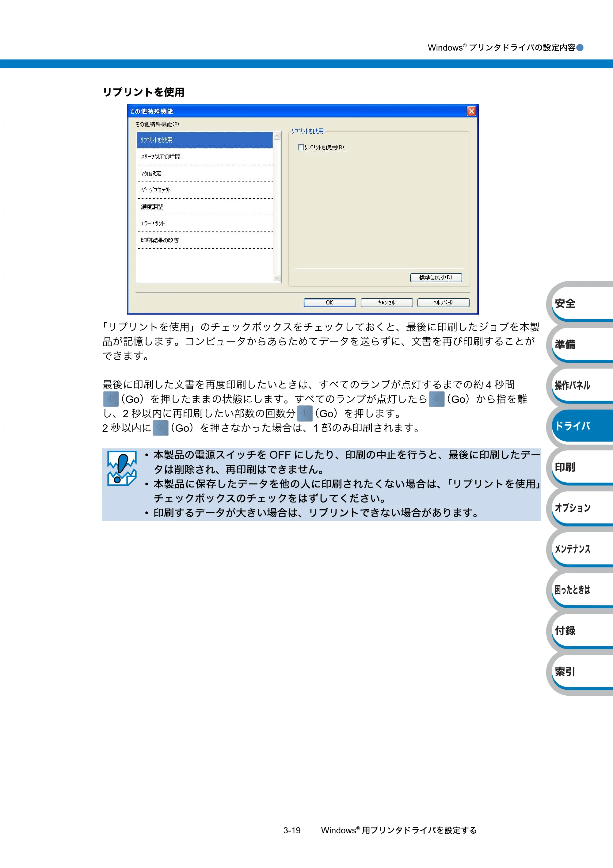Image resolution: width=613 pixels, height=868 pixels.
Task: Click list scrollbar down arrow
Action: (277, 278)
